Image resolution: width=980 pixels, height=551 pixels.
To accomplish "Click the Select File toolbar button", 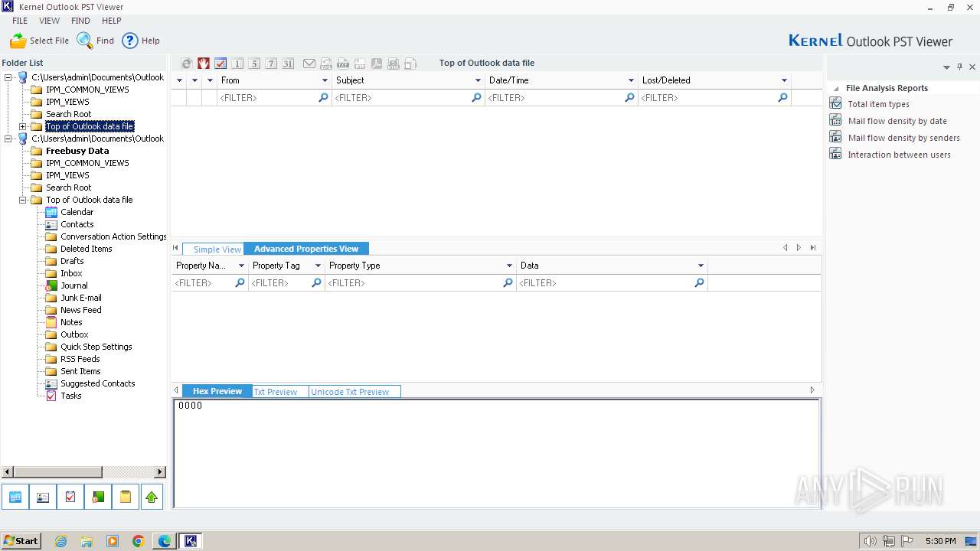I will click(x=39, y=41).
